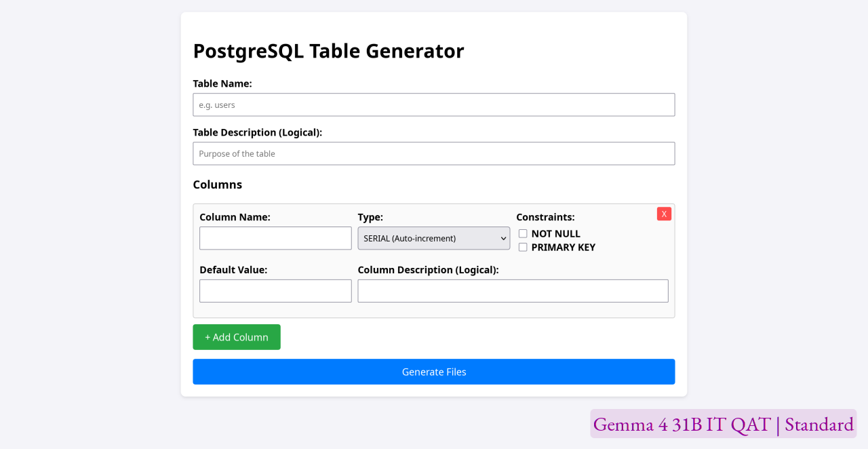This screenshot has width=868, height=449.
Task: Click the Default Value: label
Action: click(x=233, y=270)
